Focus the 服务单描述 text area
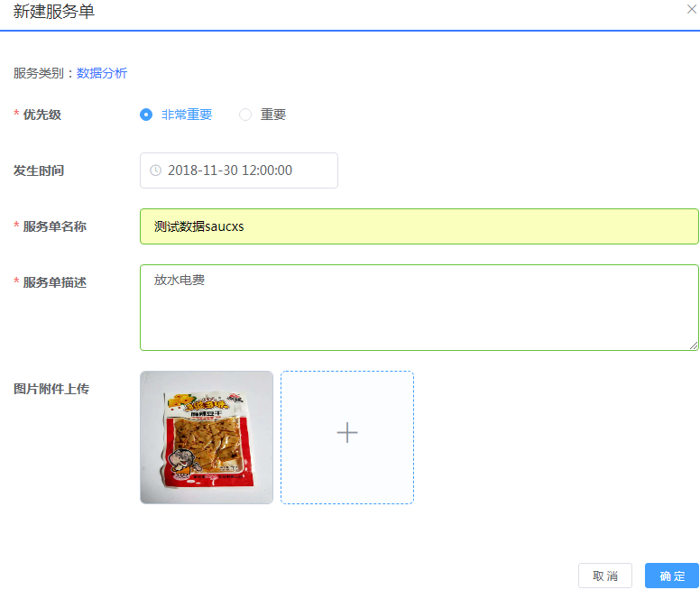 (419, 308)
